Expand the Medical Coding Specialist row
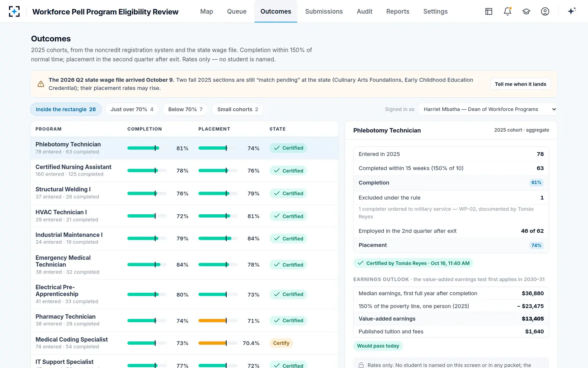 click(185, 343)
